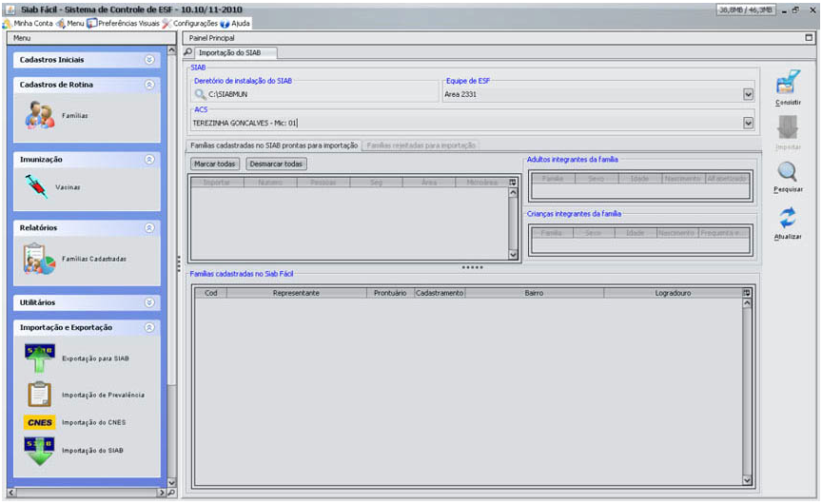822x504 pixels.
Task: Click the CNES import icon
Action: (40, 422)
